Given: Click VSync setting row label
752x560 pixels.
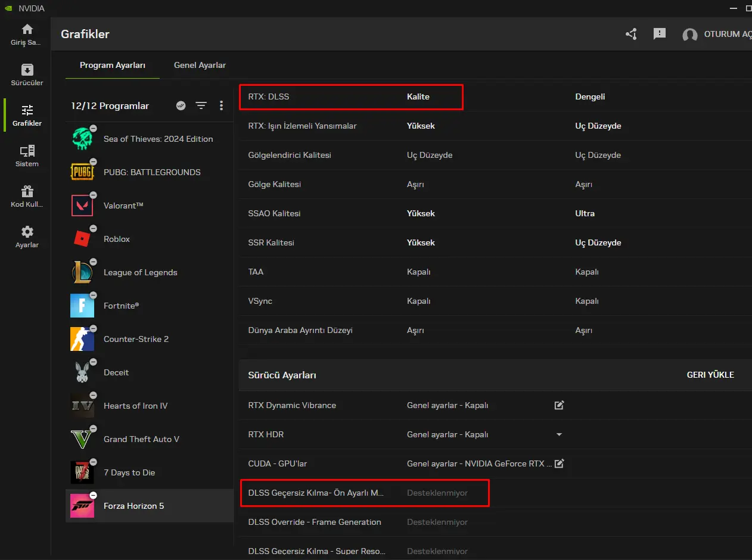Looking at the screenshot, I should (x=260, y=301).
